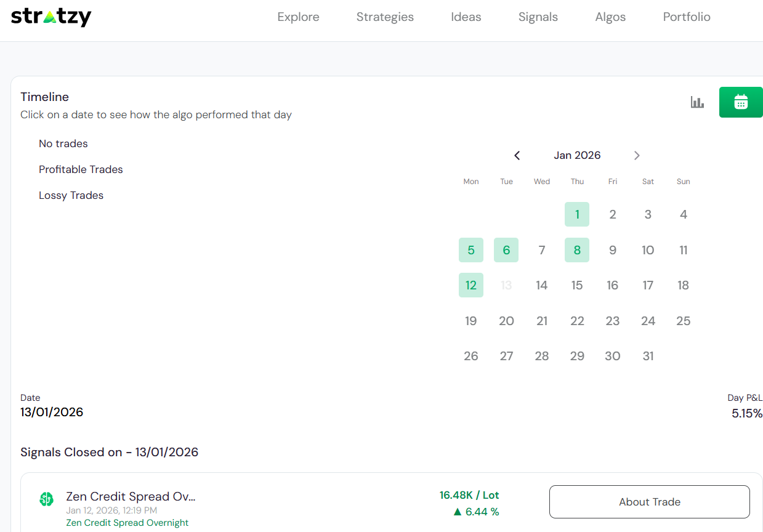This screenshot has width=763, height=532.
Task: Select the green calendar view button
Action: coord(740,102)
